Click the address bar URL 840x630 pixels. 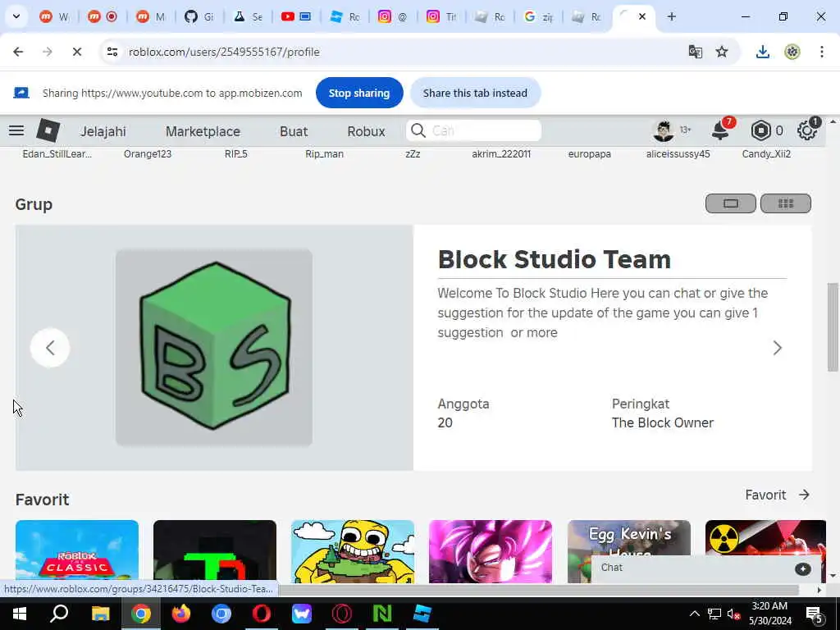[x=224, y=52]
